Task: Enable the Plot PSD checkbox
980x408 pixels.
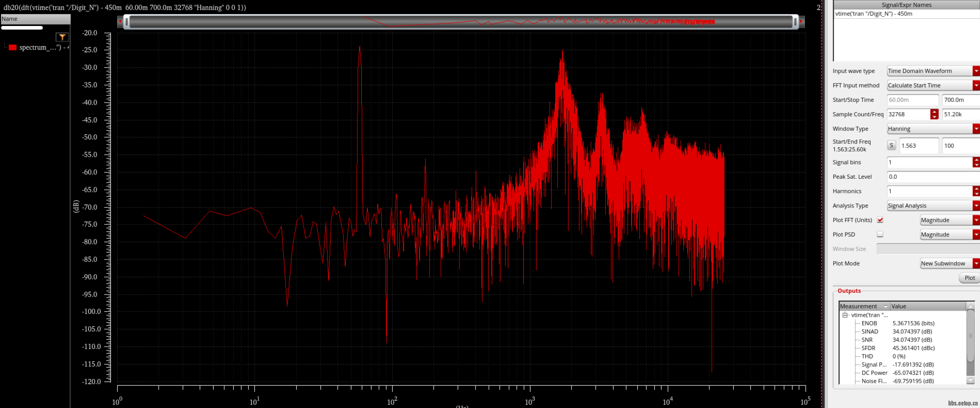Action: (880, 234)
